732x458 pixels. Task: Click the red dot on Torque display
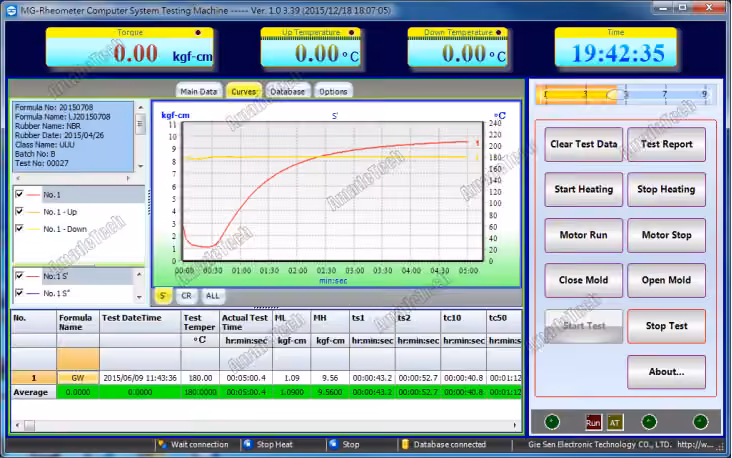point(198,33)
